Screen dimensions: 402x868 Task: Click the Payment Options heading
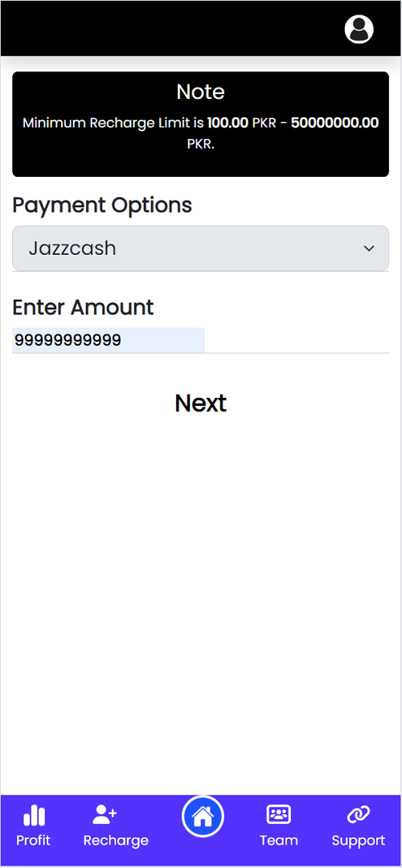102,206
